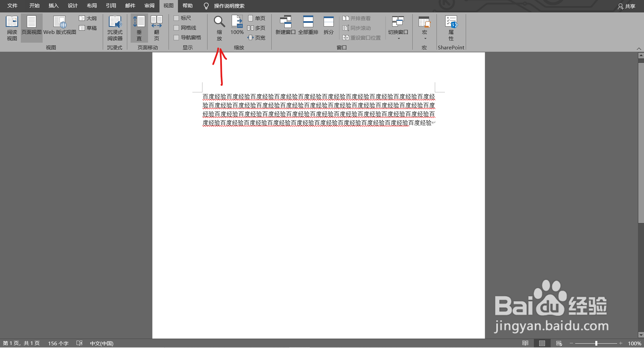644x348 pixels.
Task: Collapse the ribbon with the chevron
Action: [639, 49]
